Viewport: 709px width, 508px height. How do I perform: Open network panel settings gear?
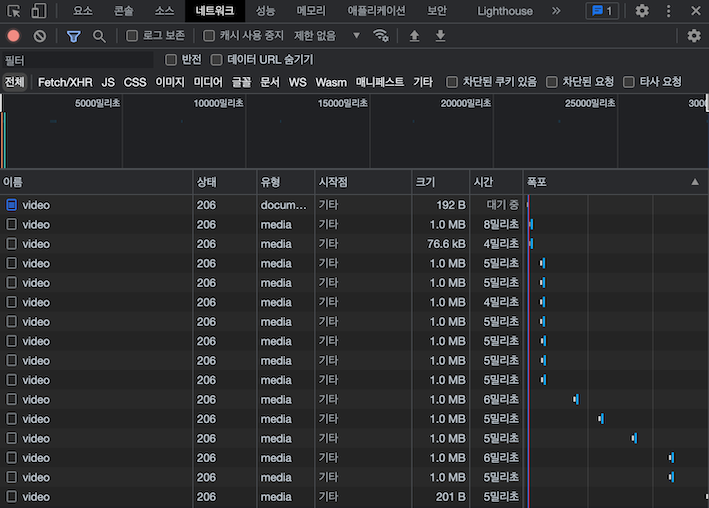[x=694, y=36]
